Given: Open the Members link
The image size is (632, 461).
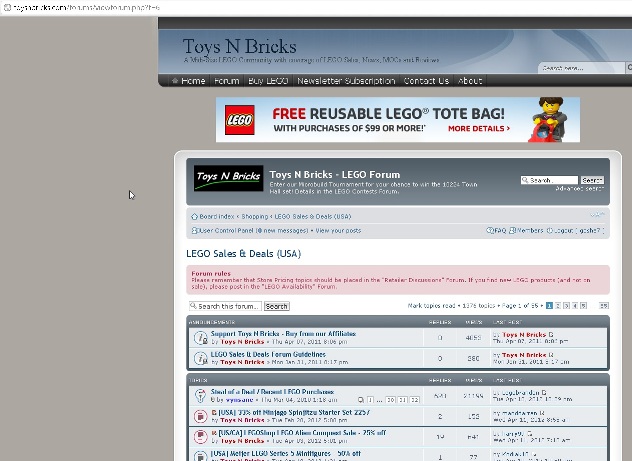Looking at the screenshot, I should [530, 230].
